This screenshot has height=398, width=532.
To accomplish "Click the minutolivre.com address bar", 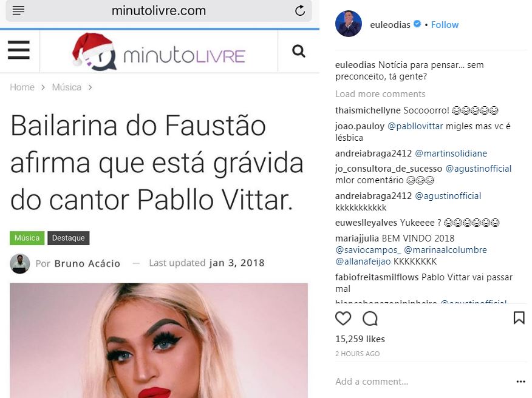I will point(159,10).
